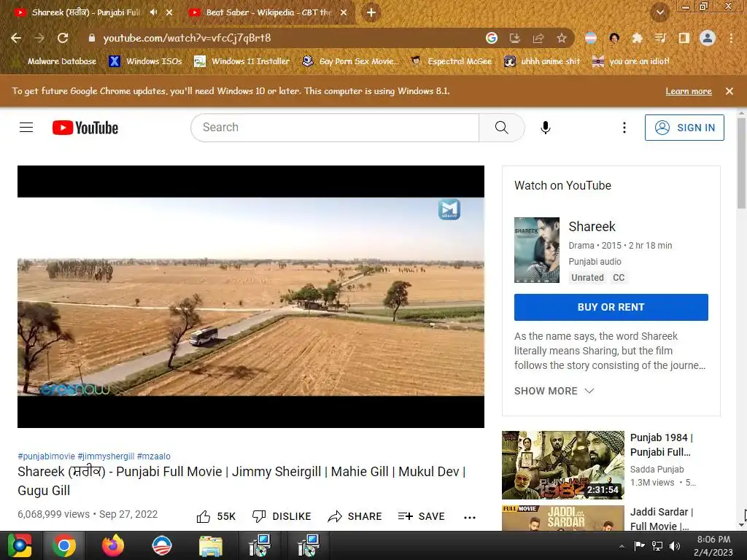The image size is (747, 560).
Task: Click the share page icon in the address bar
Action: [538, 38]
